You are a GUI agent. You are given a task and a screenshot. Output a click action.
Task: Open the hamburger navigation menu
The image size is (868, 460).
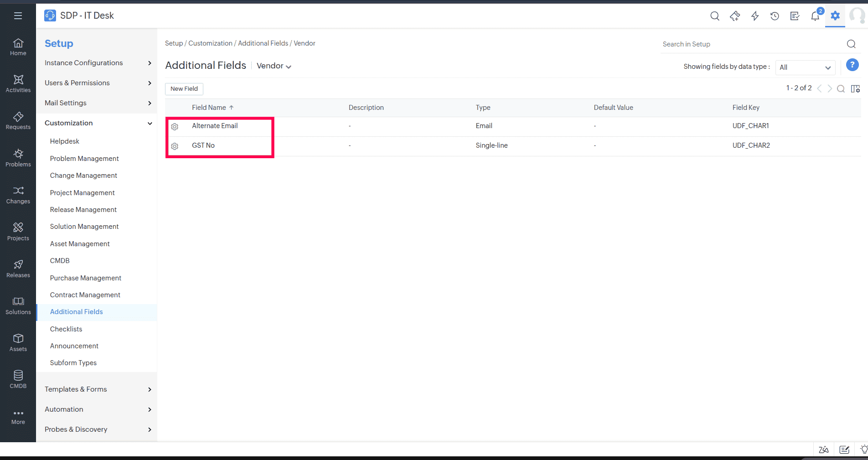[18, 16]
